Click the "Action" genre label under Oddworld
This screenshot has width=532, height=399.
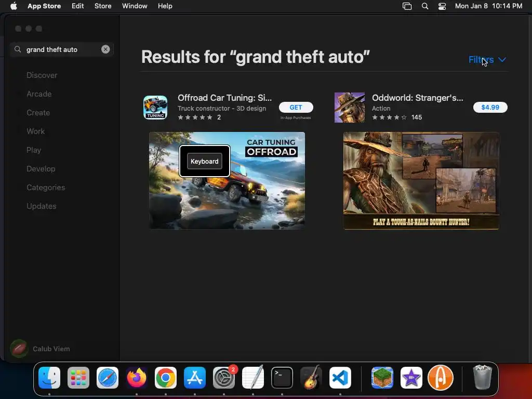pos(381,108)
